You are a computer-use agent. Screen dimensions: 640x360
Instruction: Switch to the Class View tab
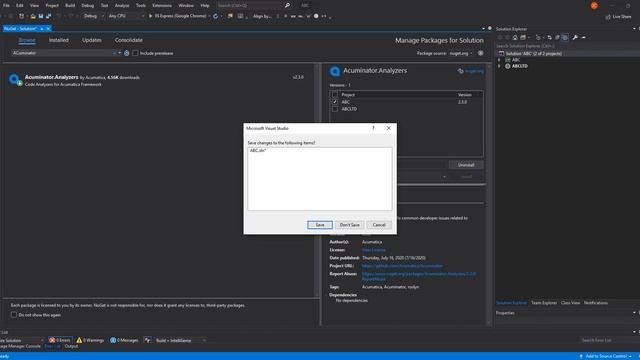point(570,303)
